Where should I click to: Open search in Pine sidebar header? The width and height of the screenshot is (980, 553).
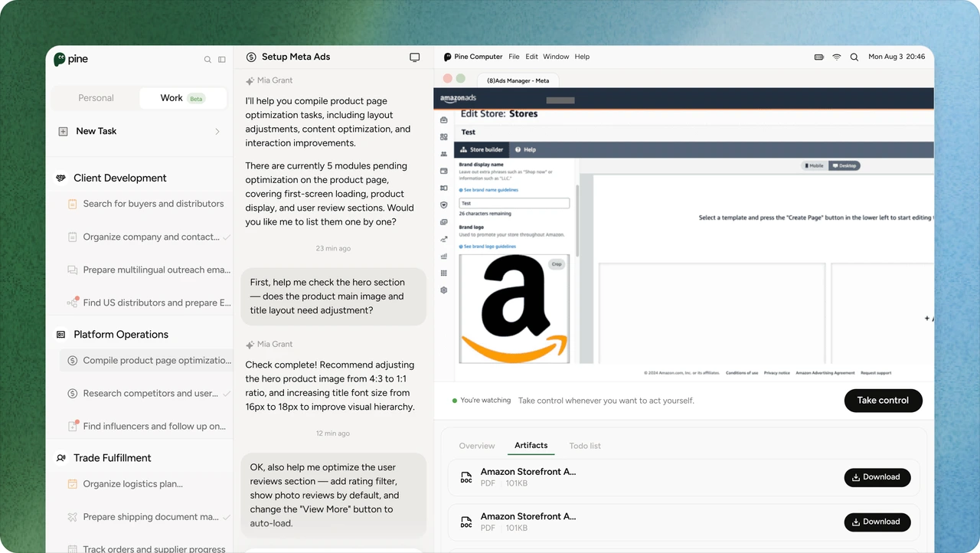pos(207,59)
